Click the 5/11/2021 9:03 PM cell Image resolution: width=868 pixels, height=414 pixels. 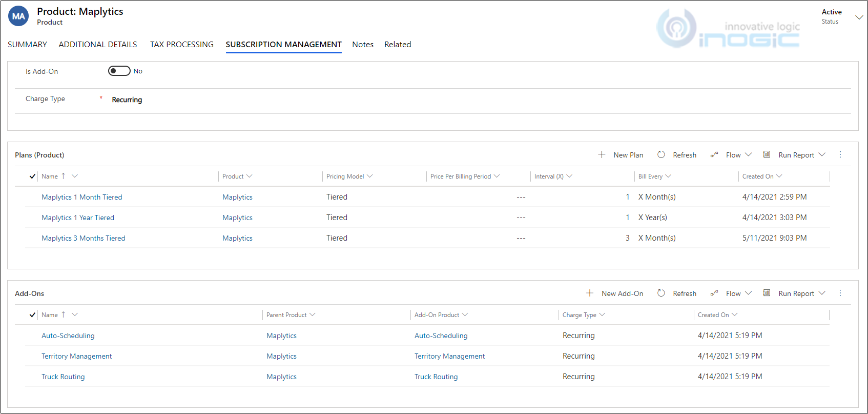pos(774,238)
